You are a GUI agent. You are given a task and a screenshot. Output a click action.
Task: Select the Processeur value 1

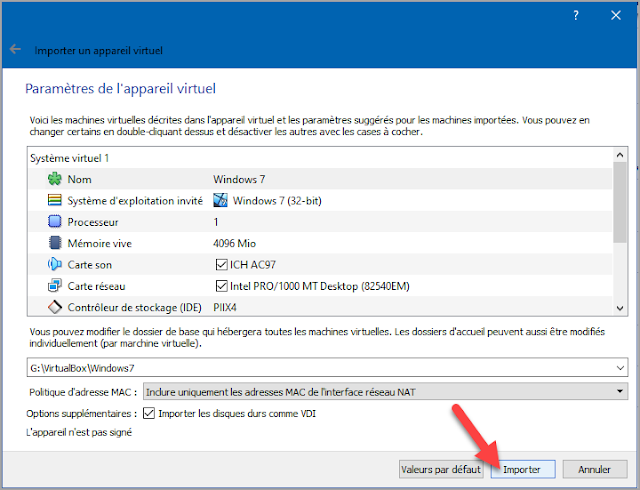(216, 222)
